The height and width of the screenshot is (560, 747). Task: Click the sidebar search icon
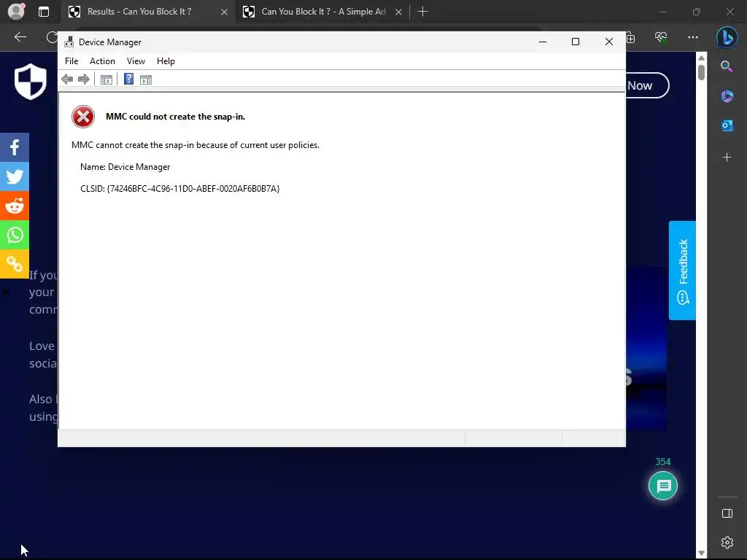727,66
